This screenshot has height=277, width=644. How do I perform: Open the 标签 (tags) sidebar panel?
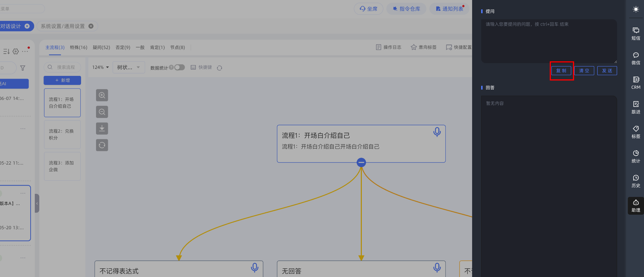tap(636, 132)
